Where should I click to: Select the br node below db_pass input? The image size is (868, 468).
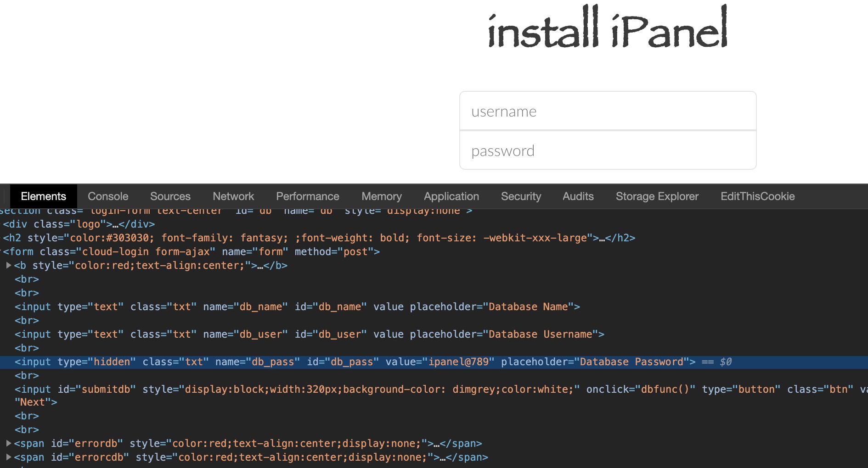coord(27,375)
